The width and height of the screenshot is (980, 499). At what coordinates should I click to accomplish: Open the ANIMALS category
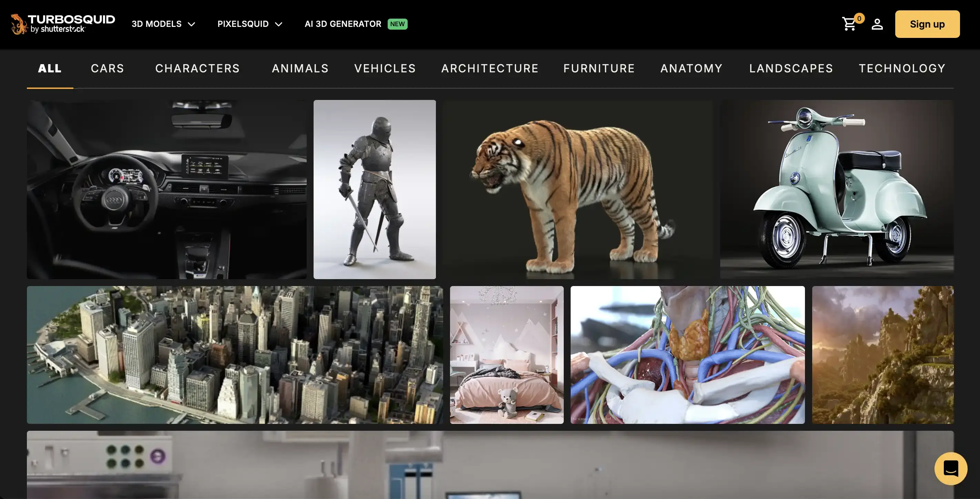(300, 69)
